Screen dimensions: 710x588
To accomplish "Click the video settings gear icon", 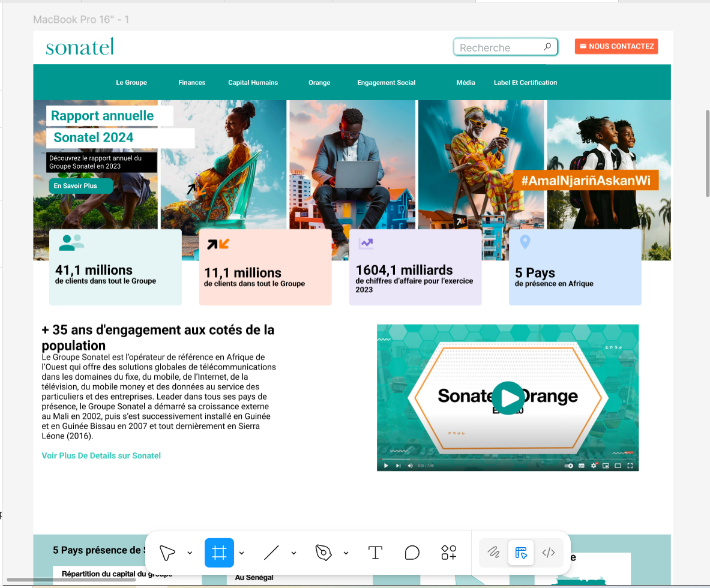I will pos(594,466).
